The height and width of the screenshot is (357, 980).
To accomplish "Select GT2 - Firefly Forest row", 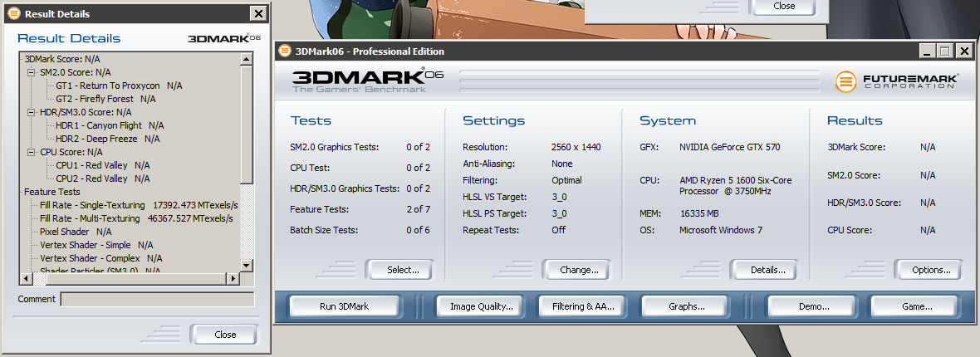I will pyautogui.click(x=105, y=99).
